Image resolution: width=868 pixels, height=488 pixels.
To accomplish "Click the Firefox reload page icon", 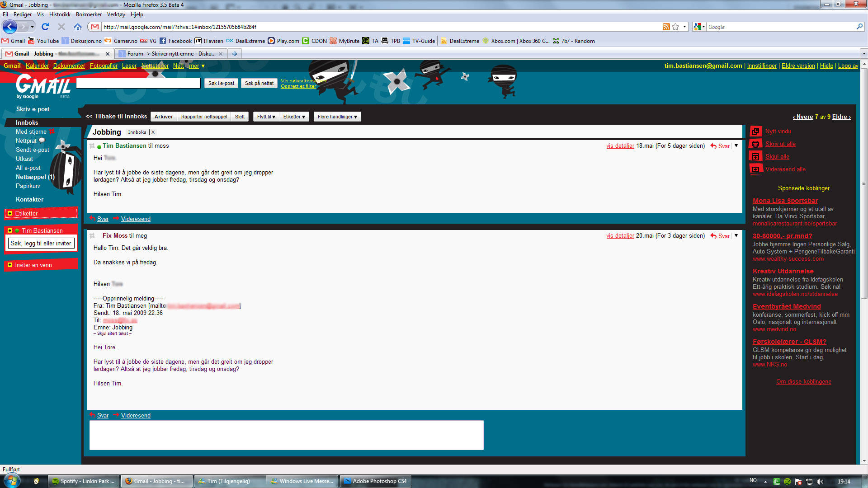I will point(45,27).
